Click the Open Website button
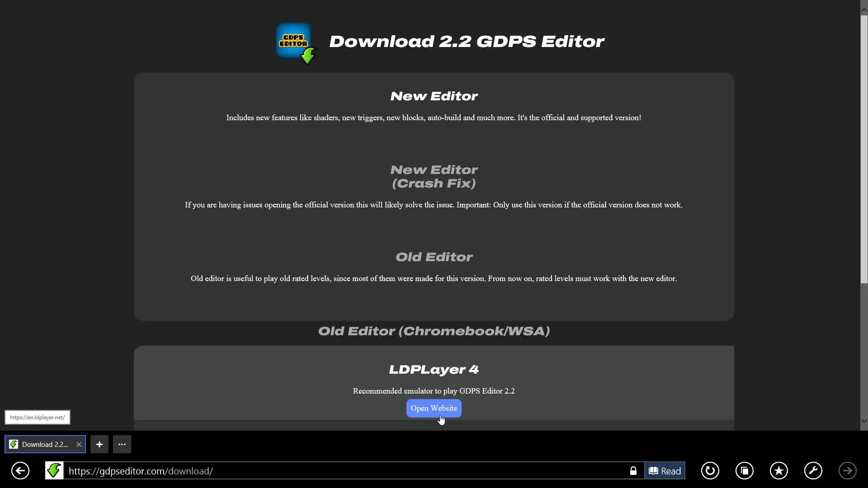This screenshot has width=868, height=488. [x=434, y=408]
